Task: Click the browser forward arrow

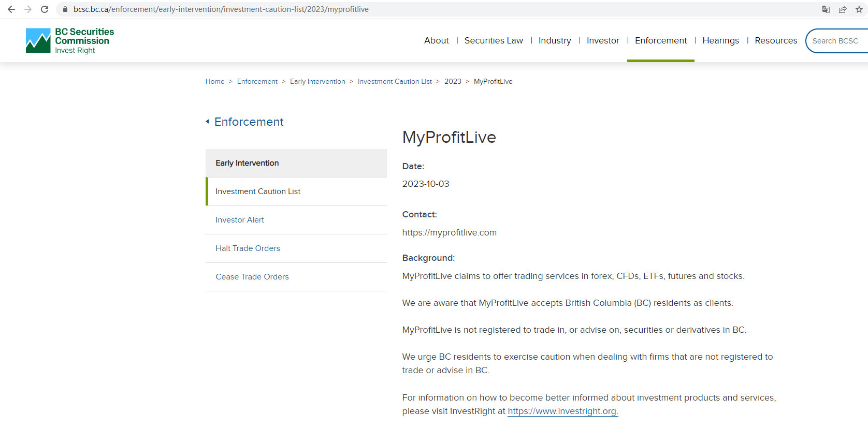Action: click(28, 9)
